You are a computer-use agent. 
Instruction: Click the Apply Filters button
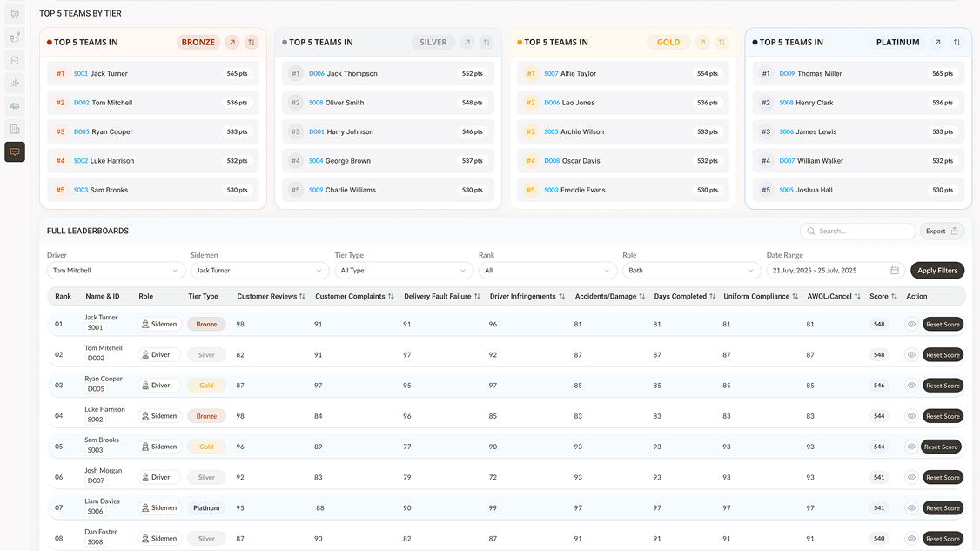(x=937, y=271)
